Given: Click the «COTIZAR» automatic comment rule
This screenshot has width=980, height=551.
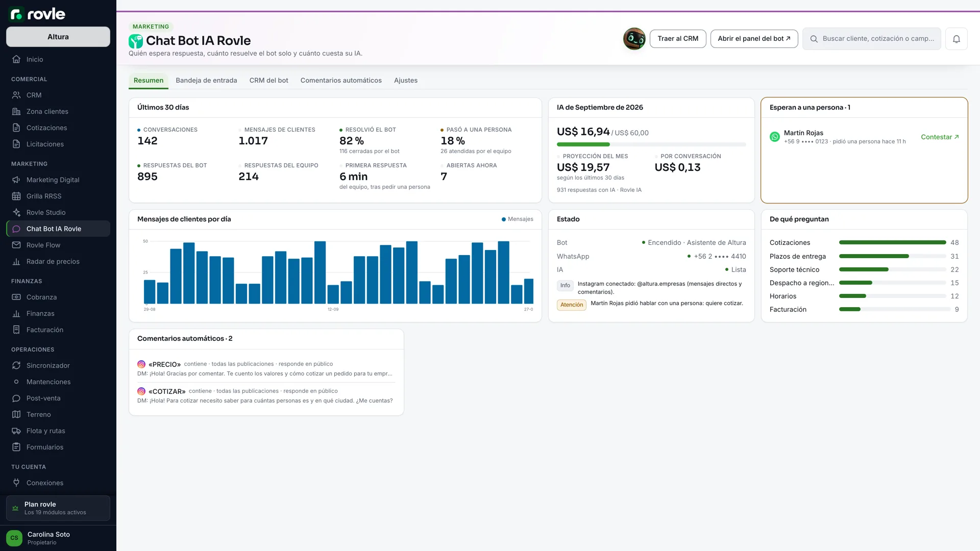Looking at the screenshot, I should 266,396.
